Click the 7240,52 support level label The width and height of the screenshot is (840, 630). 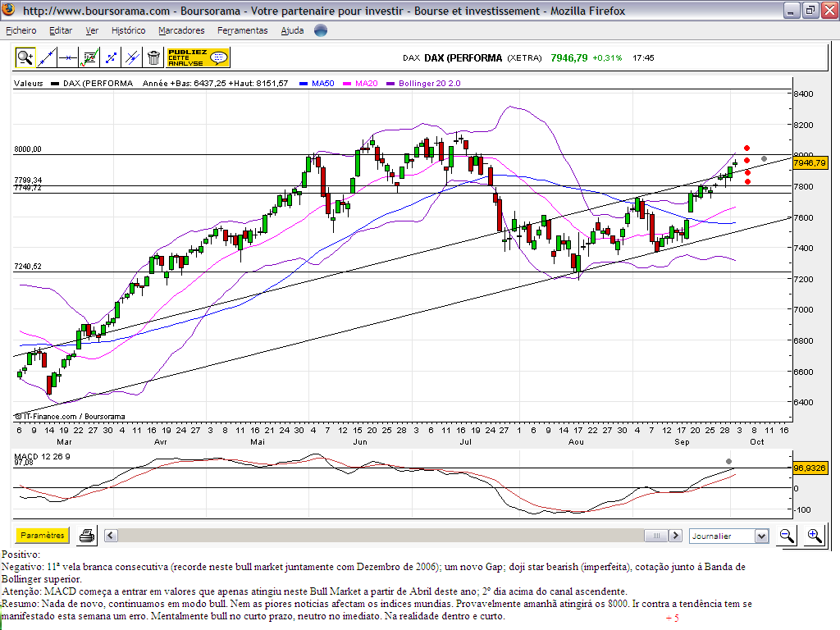pos(28,267)
